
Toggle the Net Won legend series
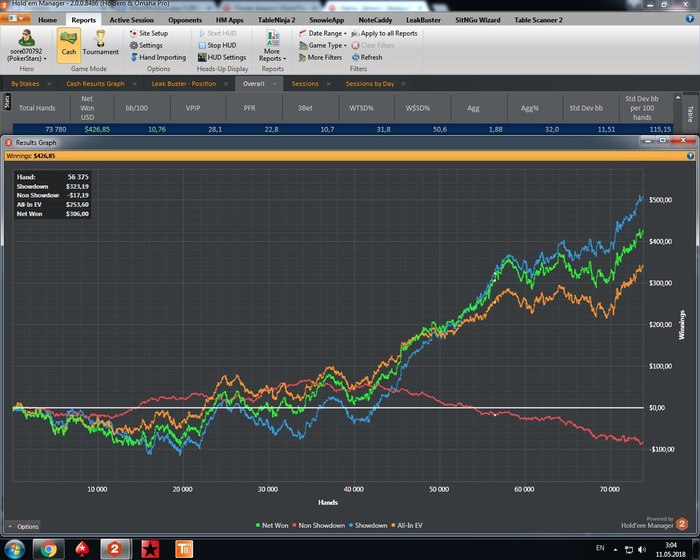(x=272, y=526)
